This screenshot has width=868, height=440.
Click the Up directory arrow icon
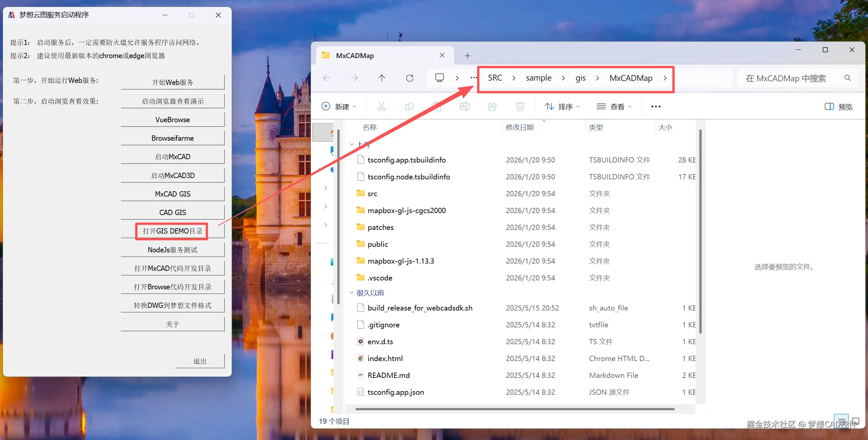pos(382,78)
